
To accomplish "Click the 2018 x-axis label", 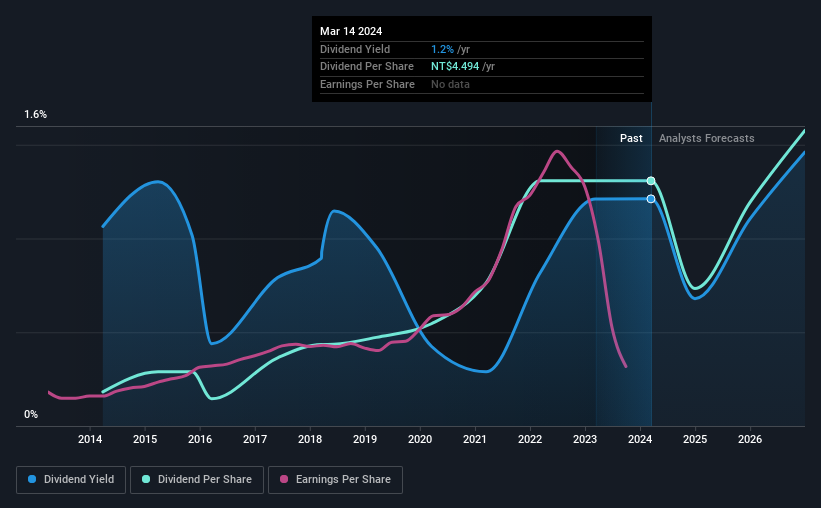I will [x=310, y=439].
